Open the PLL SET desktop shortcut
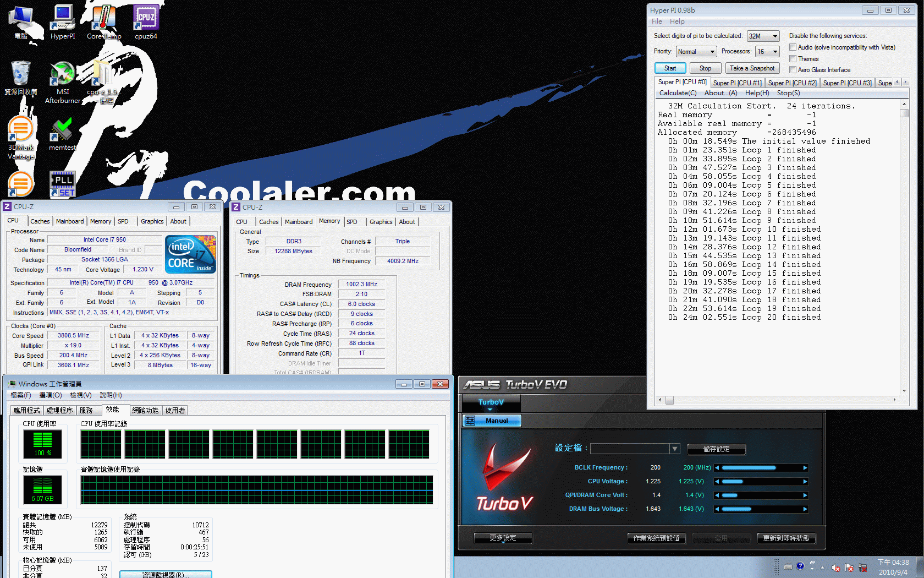Viewport: 924px width, 578px height. (x=63, y=184)
